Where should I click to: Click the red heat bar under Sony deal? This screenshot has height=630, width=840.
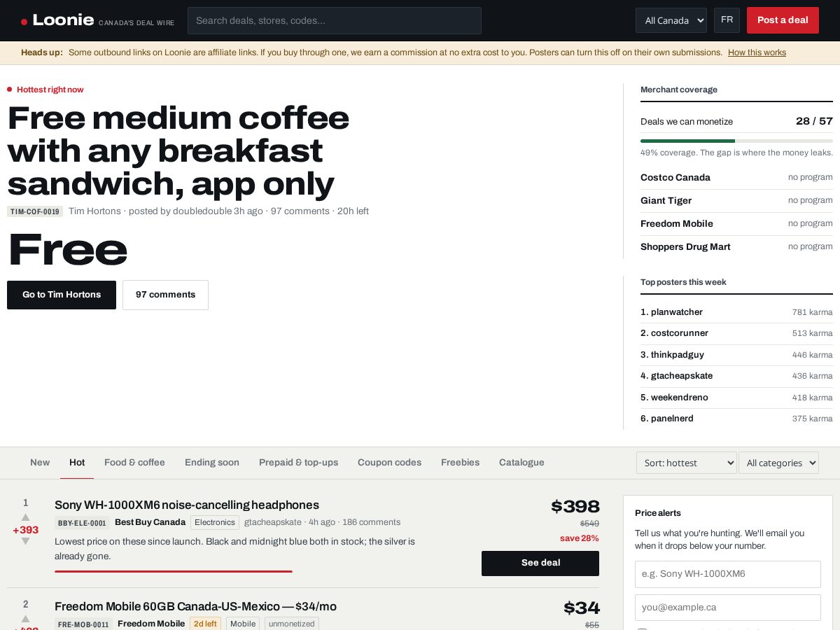point(174,571)
